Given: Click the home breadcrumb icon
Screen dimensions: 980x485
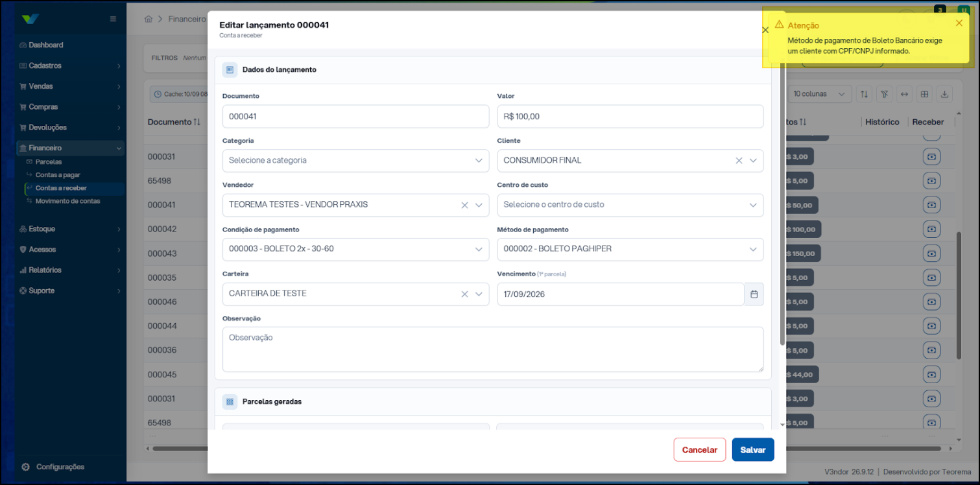Looking at the screenshot, I should 149,19.
